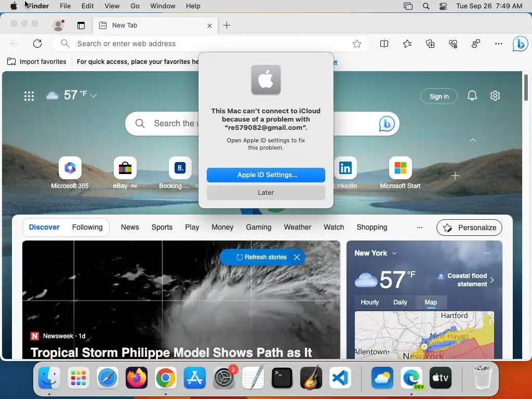
Task: Switch to the Discover feed tab
Action: [44, 228]
